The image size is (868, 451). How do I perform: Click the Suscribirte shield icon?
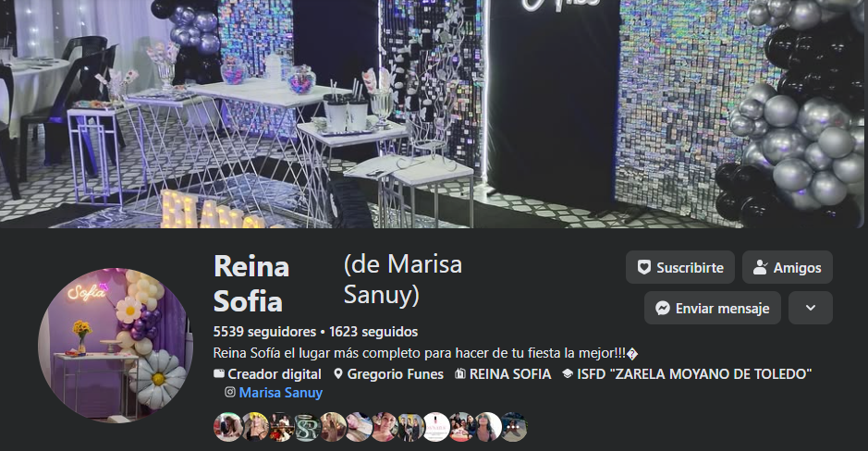click(643, 268)
